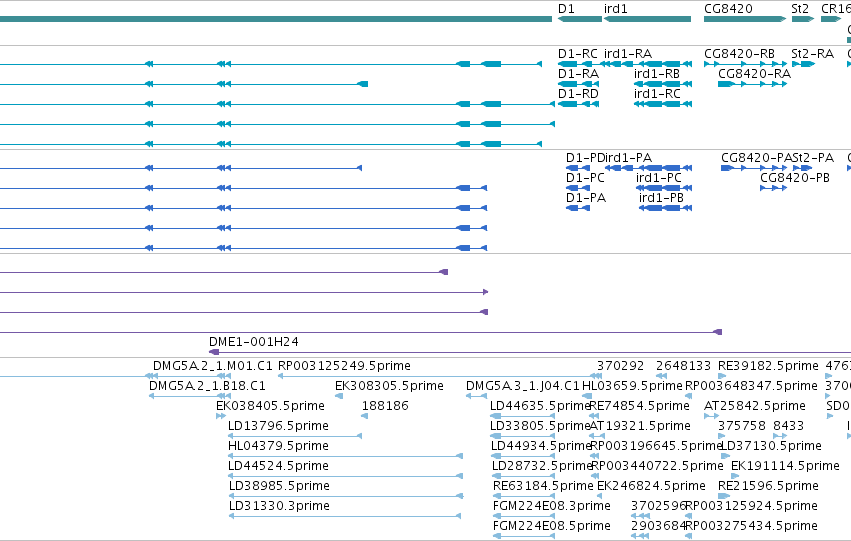Click the ird1-PB protein label

click(661, 198)
